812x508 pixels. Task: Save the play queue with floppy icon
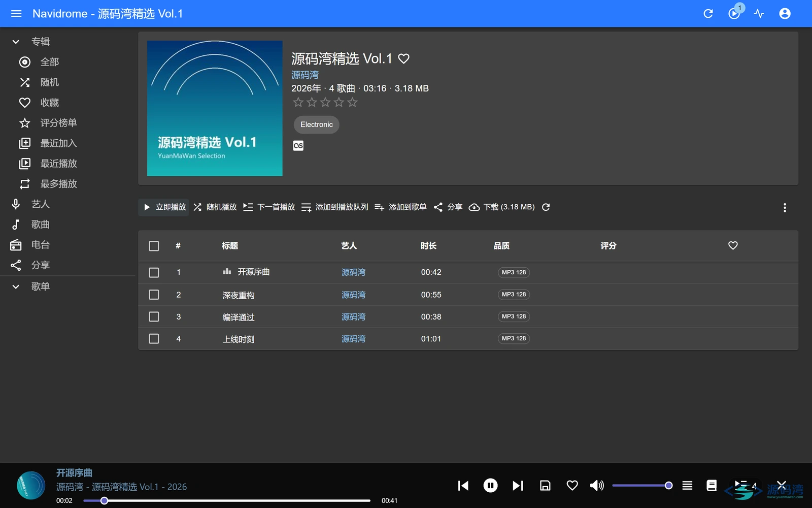click(545, 486)
